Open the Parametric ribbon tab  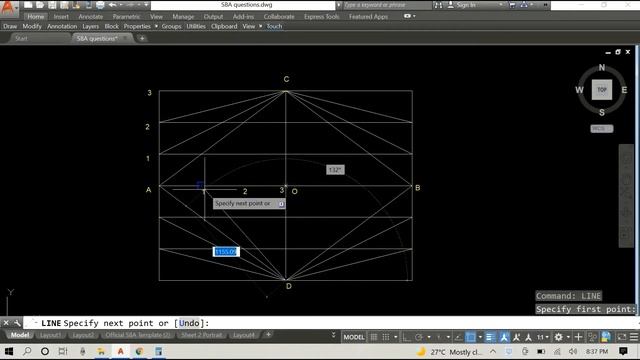[x=126, y=16]
